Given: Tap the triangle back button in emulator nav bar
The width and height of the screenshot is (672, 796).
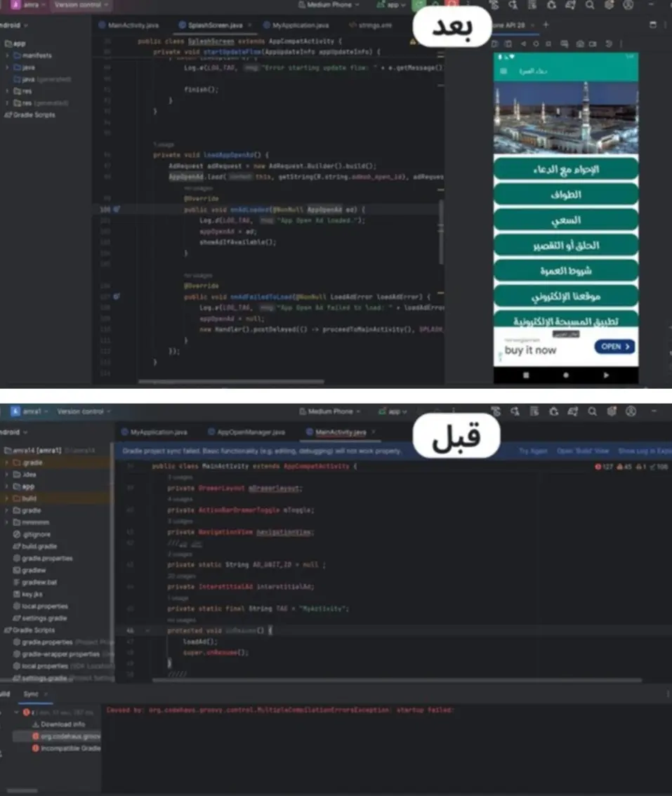Looking at the screenshot, I should coord(606,375).
